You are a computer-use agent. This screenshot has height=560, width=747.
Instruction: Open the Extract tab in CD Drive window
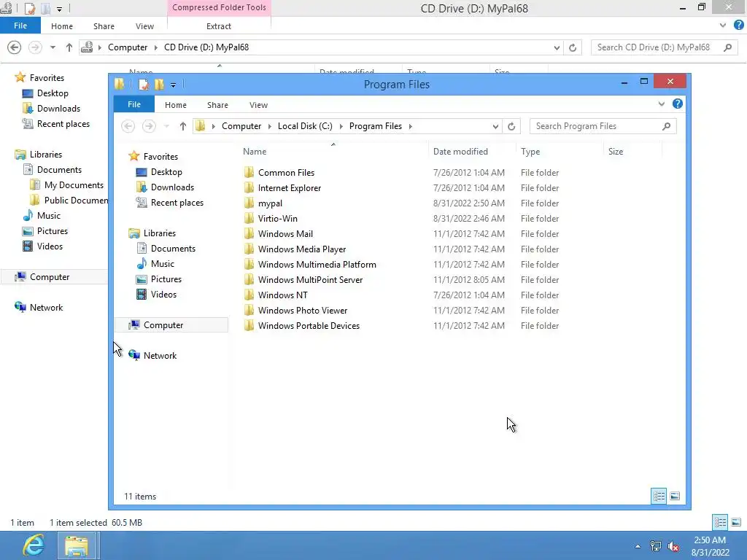point(219,26)
